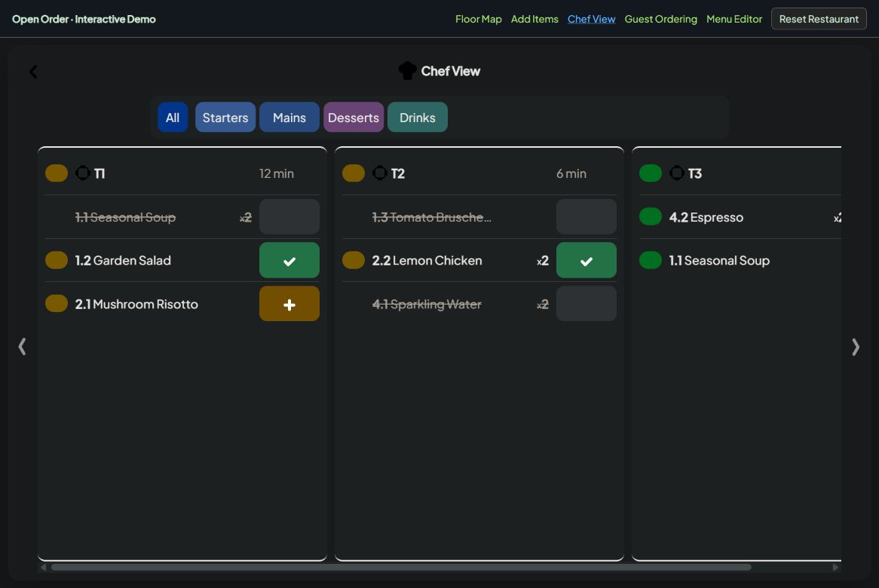
Task: Click the grey button for Tomato Bruschetta
Action: [x=587, y=216]
